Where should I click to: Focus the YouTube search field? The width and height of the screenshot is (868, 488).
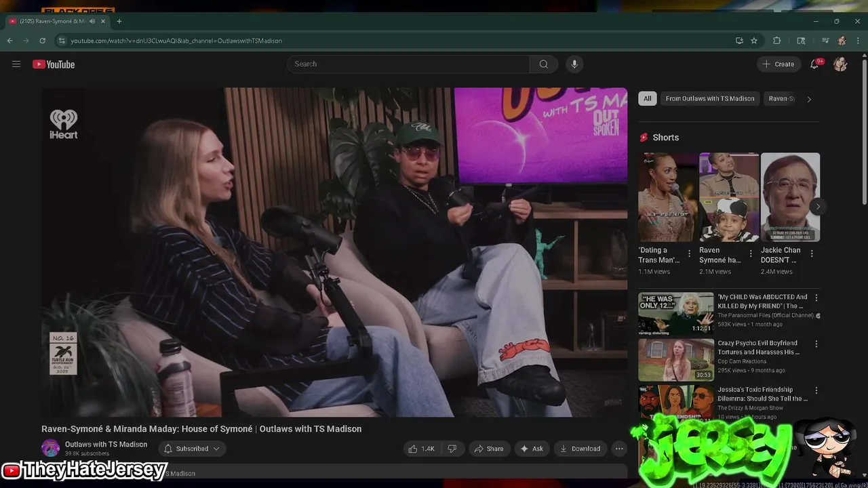point(408,64)
